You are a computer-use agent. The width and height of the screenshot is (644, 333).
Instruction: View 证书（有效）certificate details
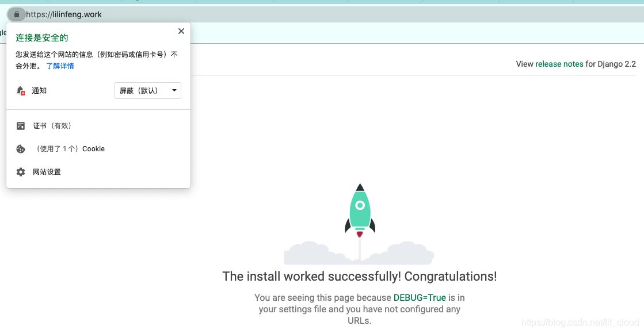click(x=52, y=126)
